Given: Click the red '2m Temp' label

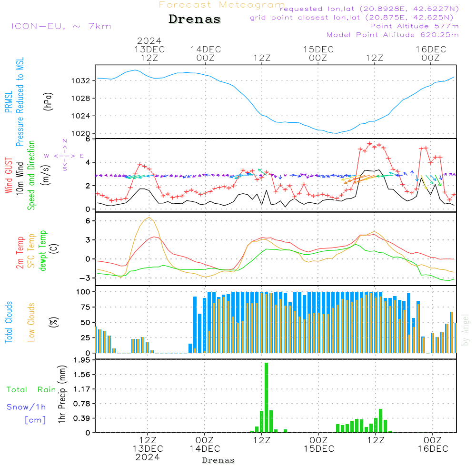Looking at the screenshot, I should click(x=20, y=253).
